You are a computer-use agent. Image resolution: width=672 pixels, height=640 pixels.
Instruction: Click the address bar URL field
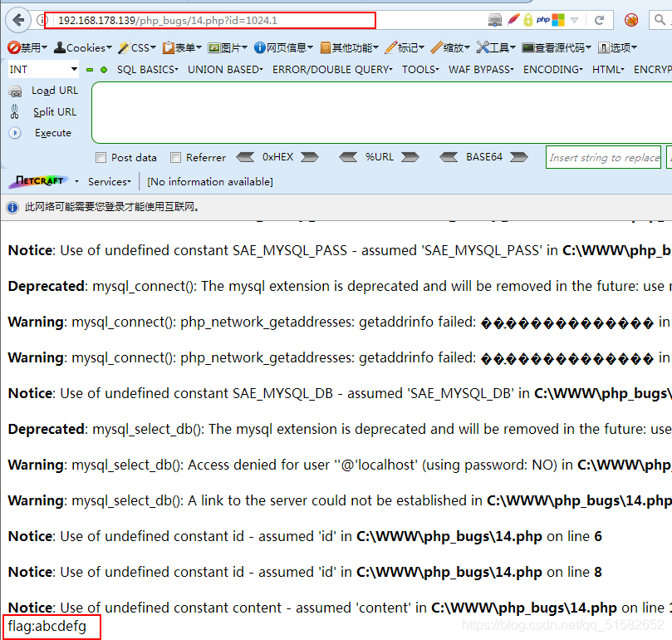pyautogui.click(x=210, y=21)
